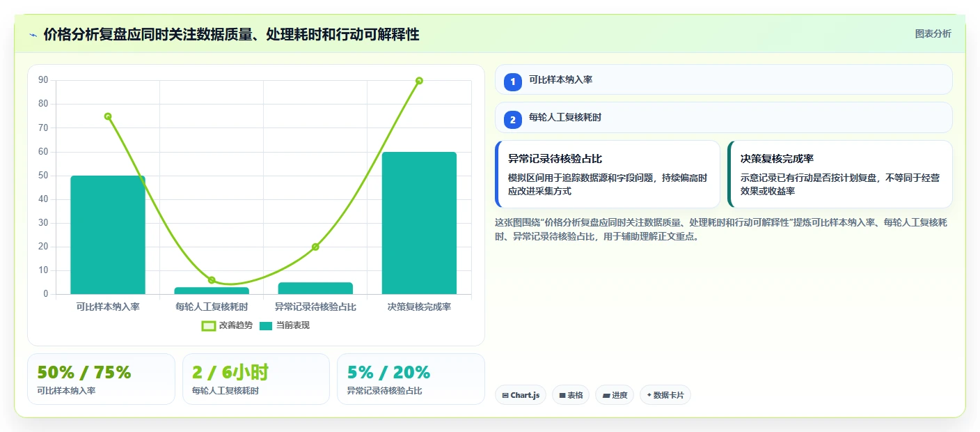This screenshot has width=980, height=432.
Task: Click the 可比样本纳入率 teal bar
Action: (108, 235)
